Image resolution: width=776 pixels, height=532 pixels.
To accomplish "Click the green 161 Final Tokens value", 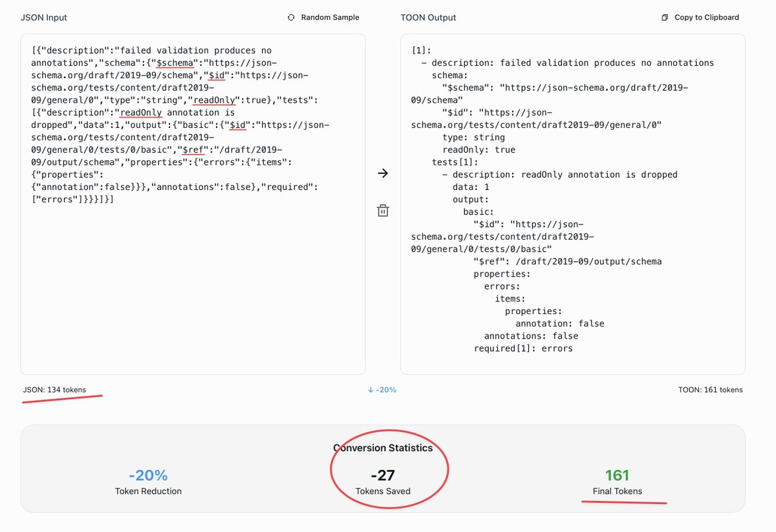I will pyautogui.click(x=618, y=475).
